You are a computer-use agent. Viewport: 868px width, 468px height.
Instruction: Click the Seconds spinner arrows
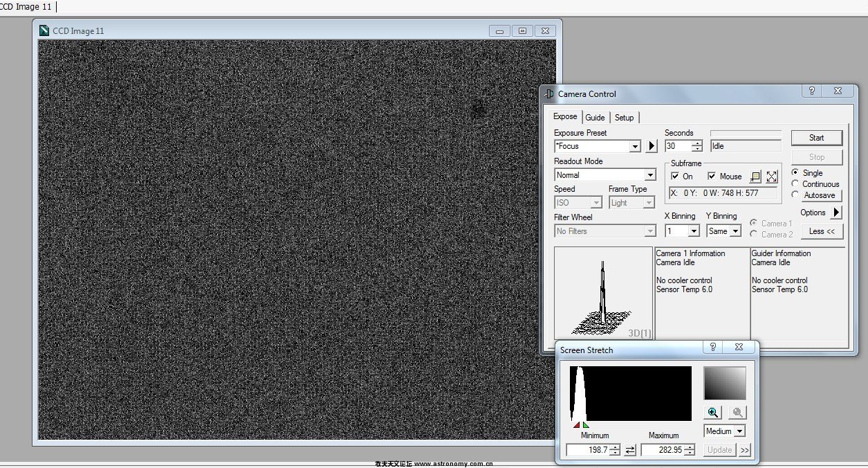[x=696, y=146]
